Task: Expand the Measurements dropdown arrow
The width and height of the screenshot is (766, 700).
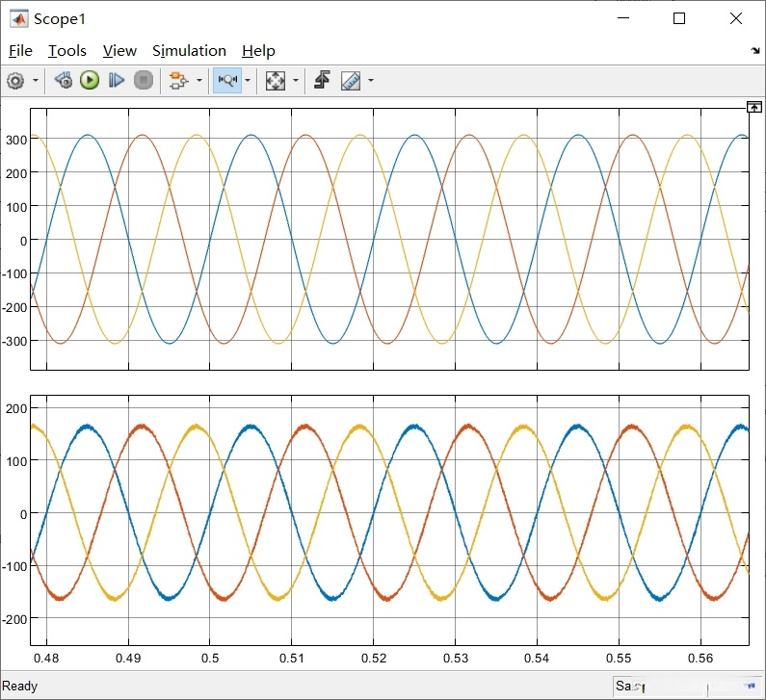Action: coord(370,81)
